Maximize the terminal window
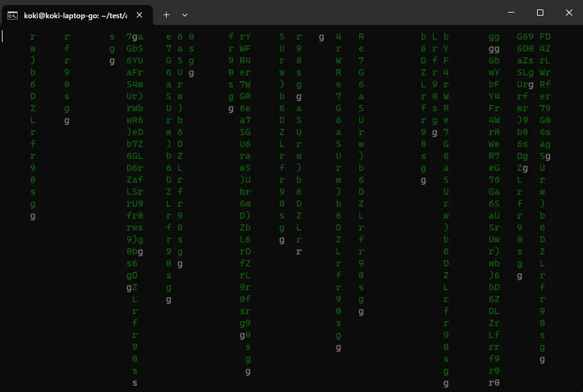583x392 pixels. tap(540, 13)
